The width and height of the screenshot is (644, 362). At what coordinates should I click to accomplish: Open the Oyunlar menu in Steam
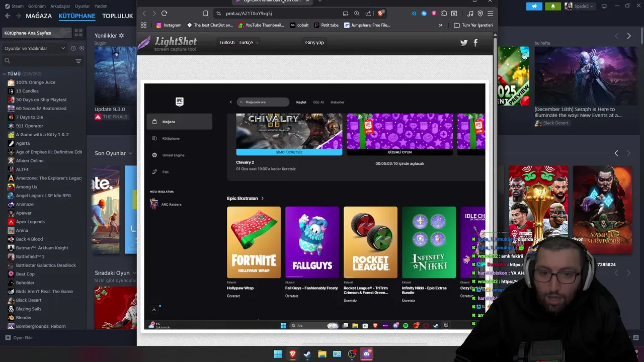point(82,6)
